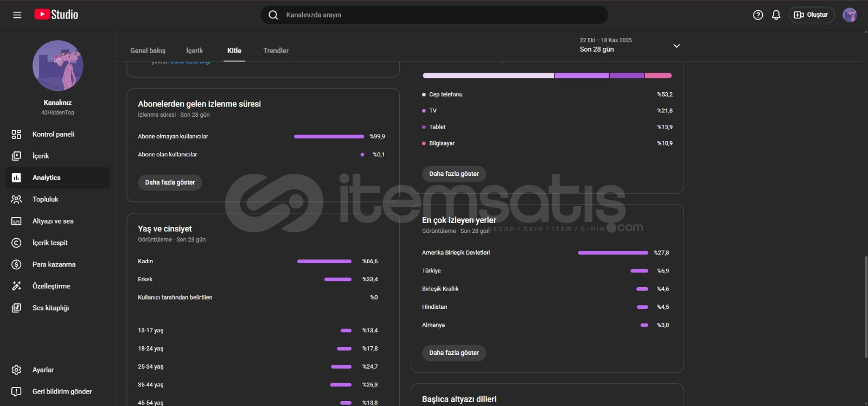The height and width of the screenshot is (406, 868).
Task: Open the help question mark icon
Action: click(758, 15)
